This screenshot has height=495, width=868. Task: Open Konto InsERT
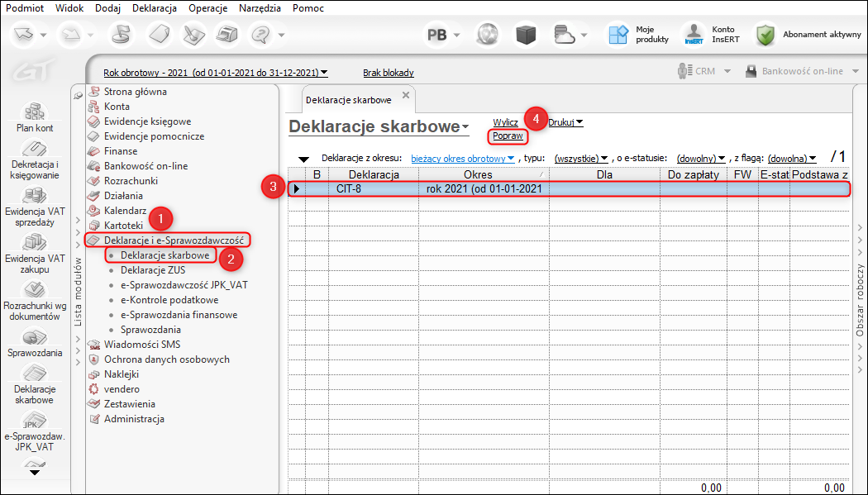click(711, 34)
